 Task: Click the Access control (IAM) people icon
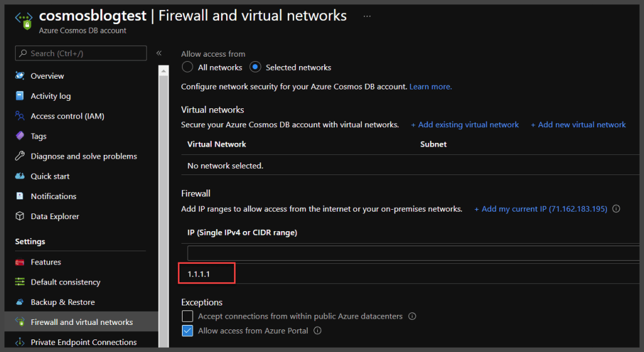click(20, 116)
